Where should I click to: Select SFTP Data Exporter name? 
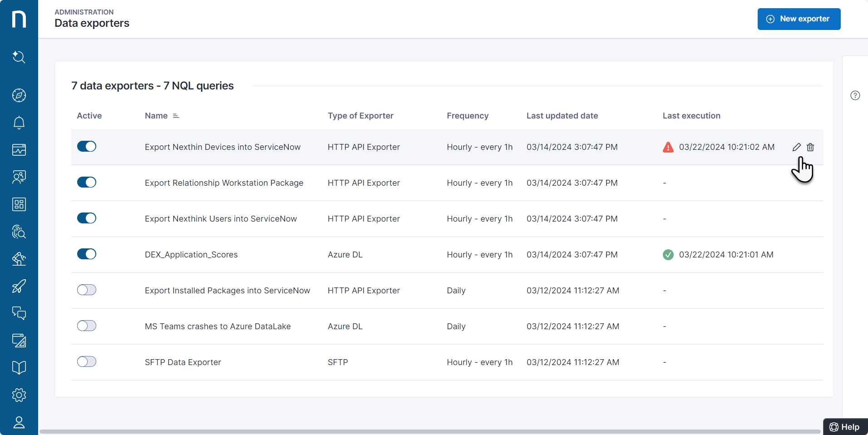183,362
